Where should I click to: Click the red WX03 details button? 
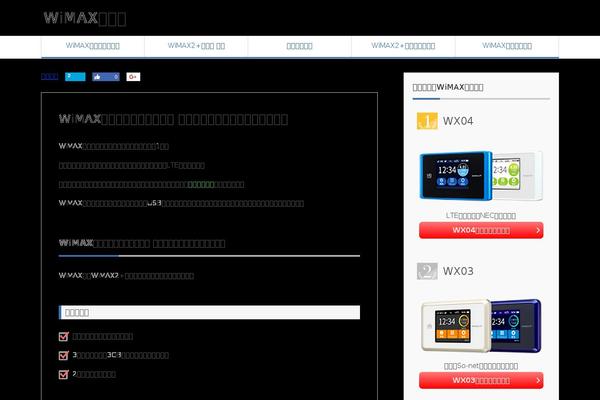pyautogui.click(x=481, y=380)
